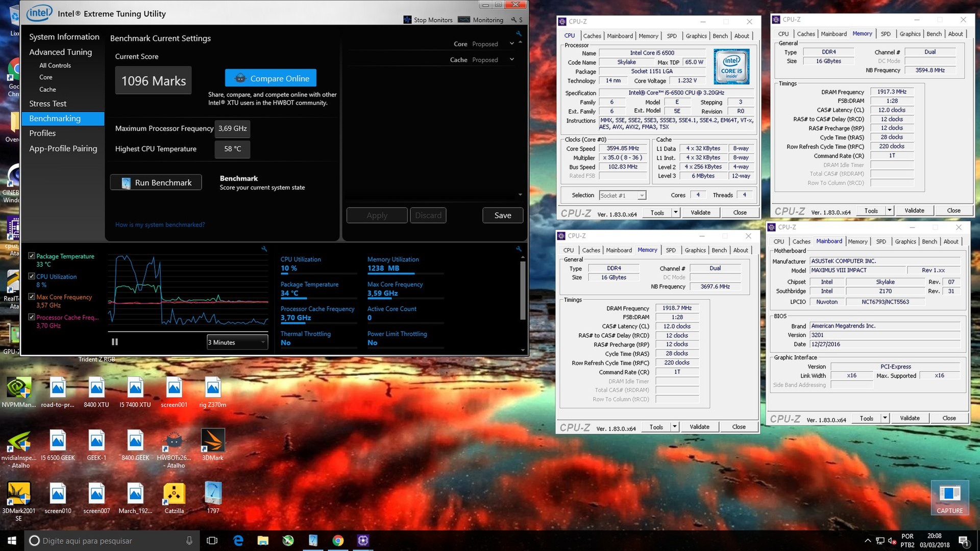
Task: Click Run Benchmark button
Action: [x=156, y=183]
